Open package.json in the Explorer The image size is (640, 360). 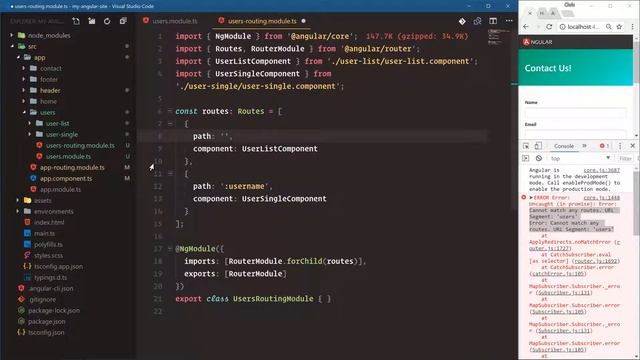[x=47, y=322]
